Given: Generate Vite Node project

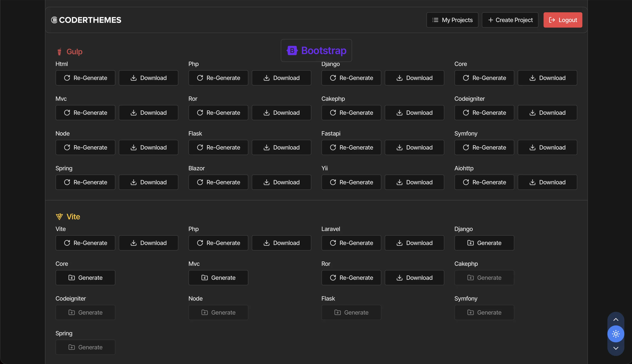Looking at the screenshot, I should pos(218,312).
